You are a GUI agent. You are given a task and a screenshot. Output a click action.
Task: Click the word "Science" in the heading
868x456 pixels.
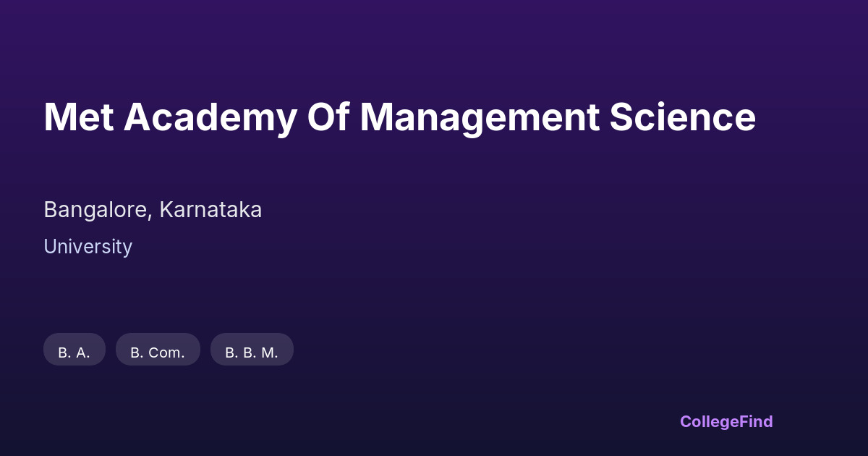(682, 117)
